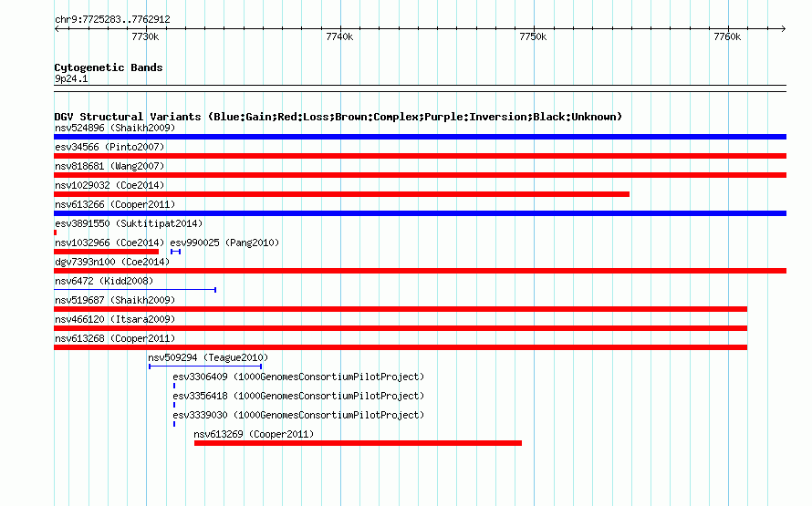Open nsv613268 (Cooper2011) variant label
Image resolution: width=812 pixels, height=506 pixels.
point(115,338)
